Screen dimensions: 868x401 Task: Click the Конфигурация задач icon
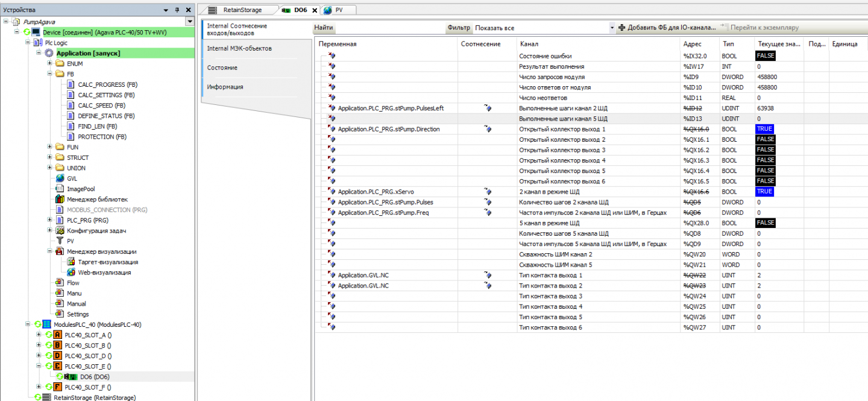pyautogui.click(x=60, y=231)
